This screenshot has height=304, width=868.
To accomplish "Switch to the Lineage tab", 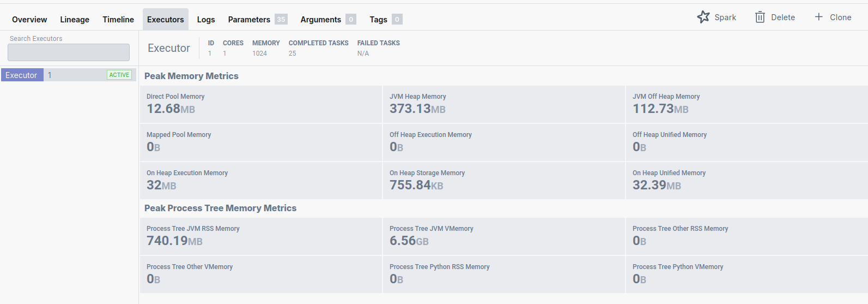I will coord(75,20).
